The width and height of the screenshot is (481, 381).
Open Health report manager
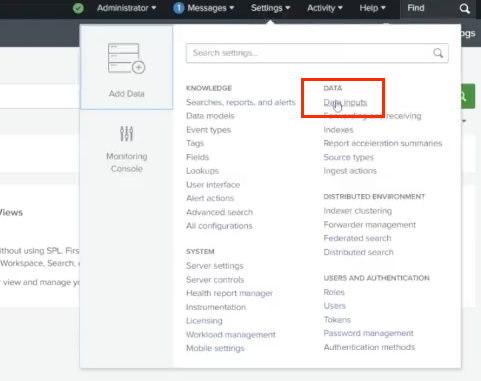click(229, 293)
